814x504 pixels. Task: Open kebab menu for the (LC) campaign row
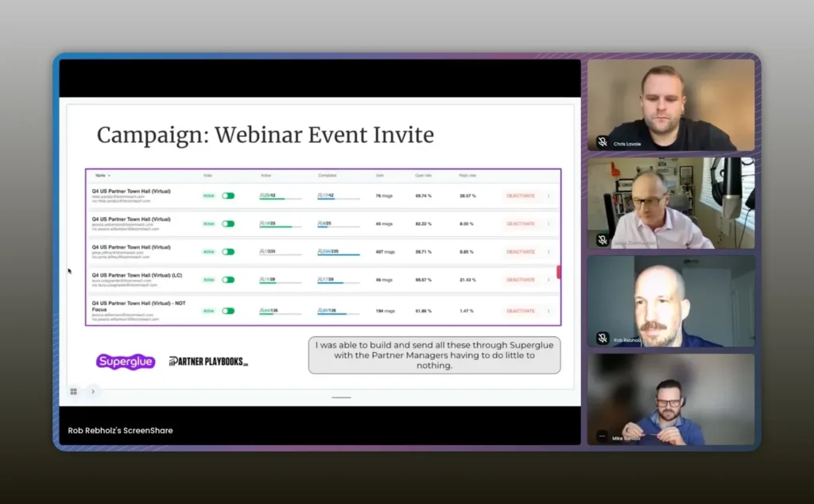548,280
